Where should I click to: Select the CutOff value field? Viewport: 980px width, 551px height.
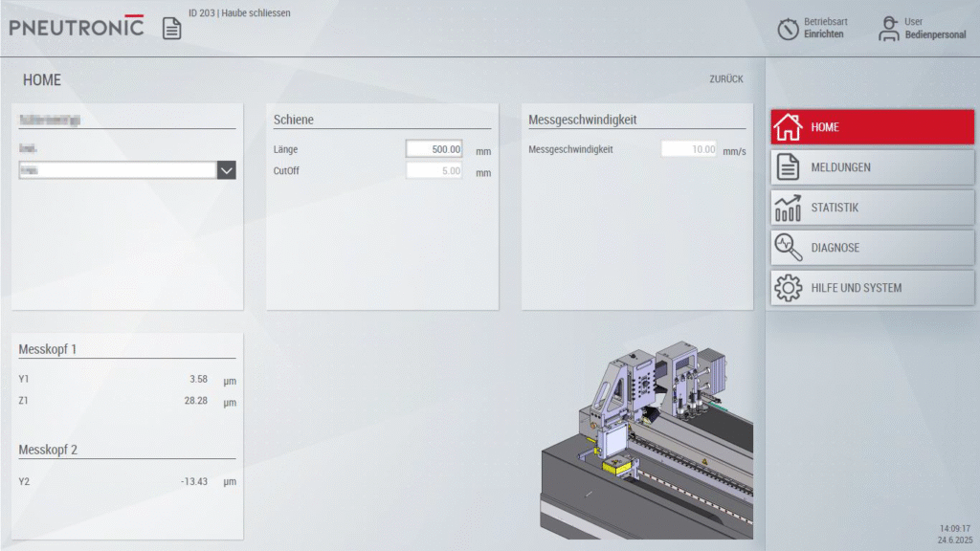[434, 171]
